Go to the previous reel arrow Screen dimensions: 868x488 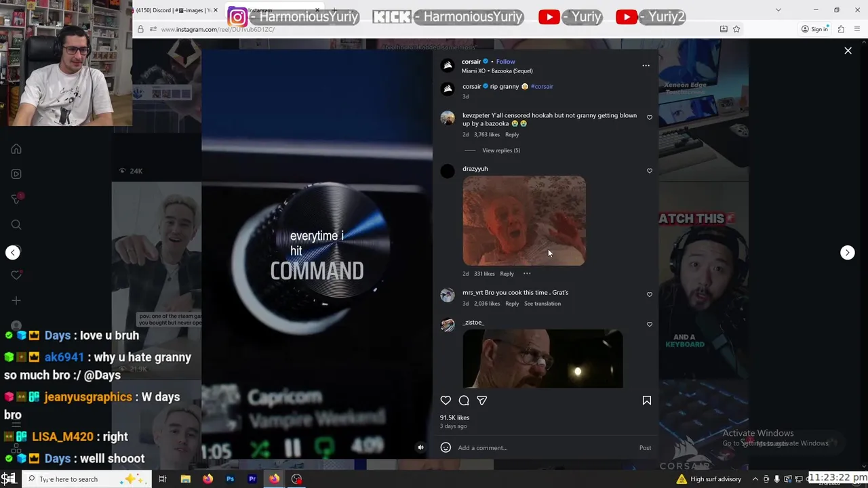click(x=13, y=252)
